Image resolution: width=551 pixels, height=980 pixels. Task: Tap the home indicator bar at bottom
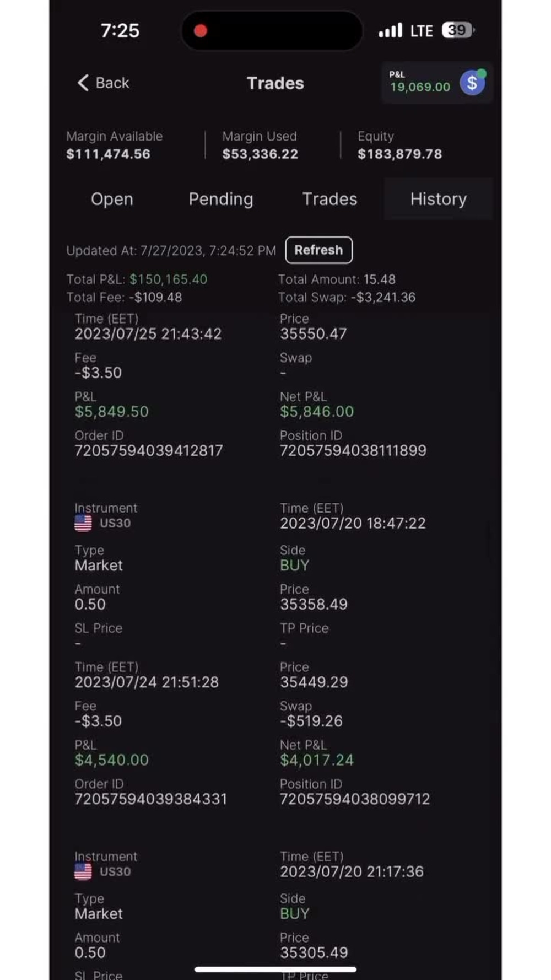275,969
